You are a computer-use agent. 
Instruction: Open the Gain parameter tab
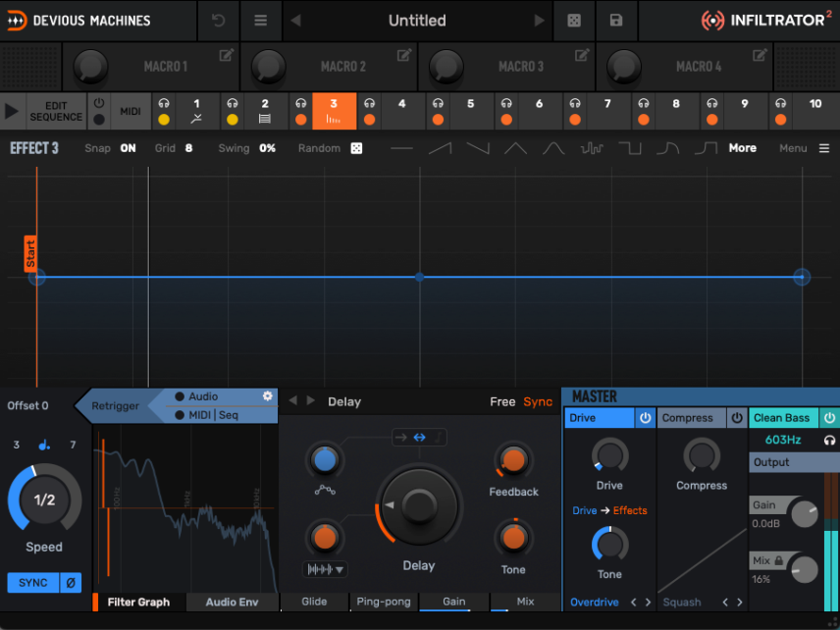(x=453, y=602)
